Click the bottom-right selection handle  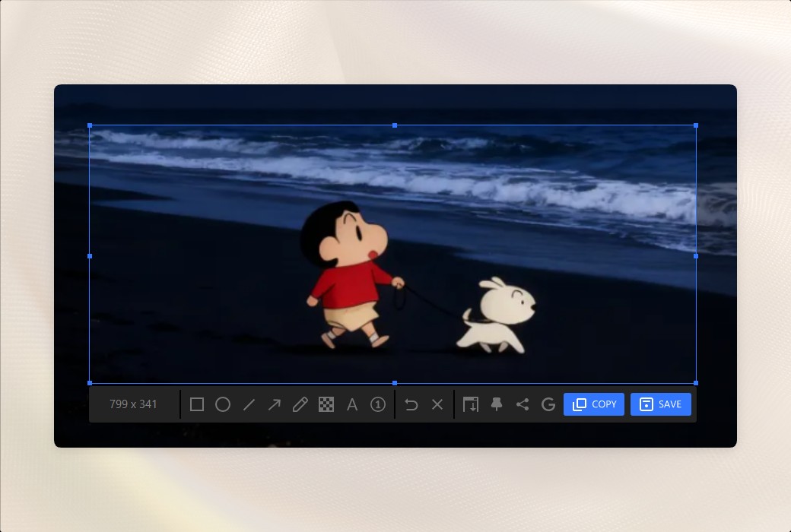coord(695,382)
